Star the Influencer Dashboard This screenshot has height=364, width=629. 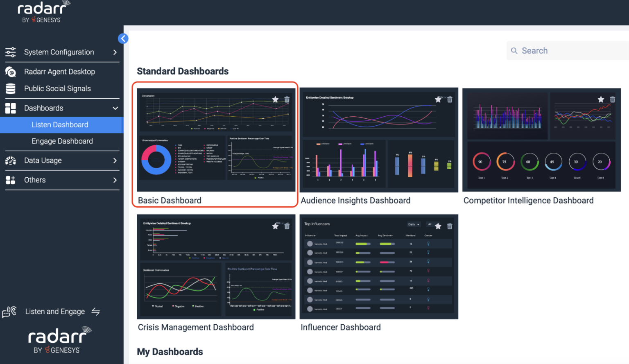438,226
